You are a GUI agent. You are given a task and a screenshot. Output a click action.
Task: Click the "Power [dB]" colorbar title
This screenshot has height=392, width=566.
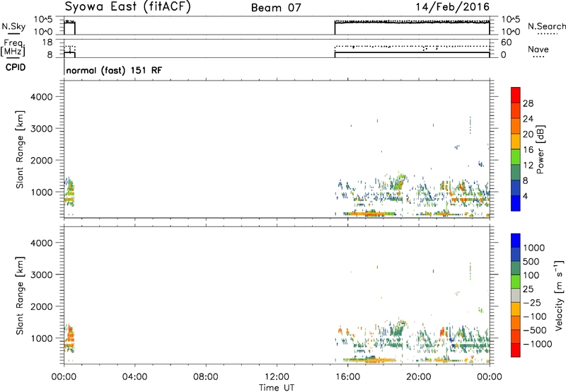[540, 149]
